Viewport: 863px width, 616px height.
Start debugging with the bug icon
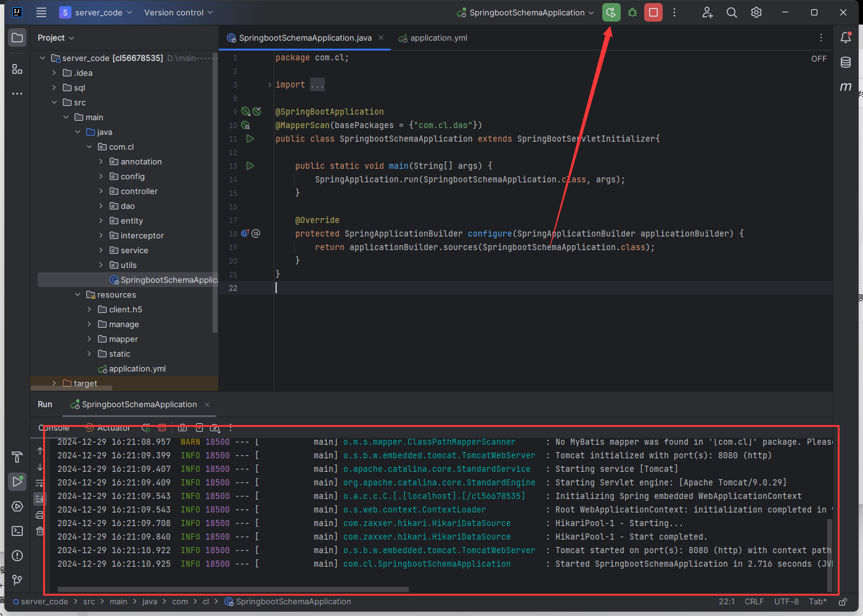tap(632, 12)
